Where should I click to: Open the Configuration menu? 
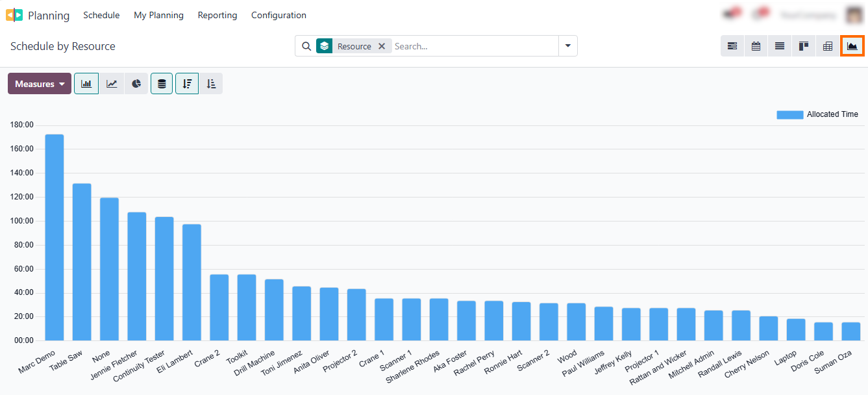click(279, 15)
